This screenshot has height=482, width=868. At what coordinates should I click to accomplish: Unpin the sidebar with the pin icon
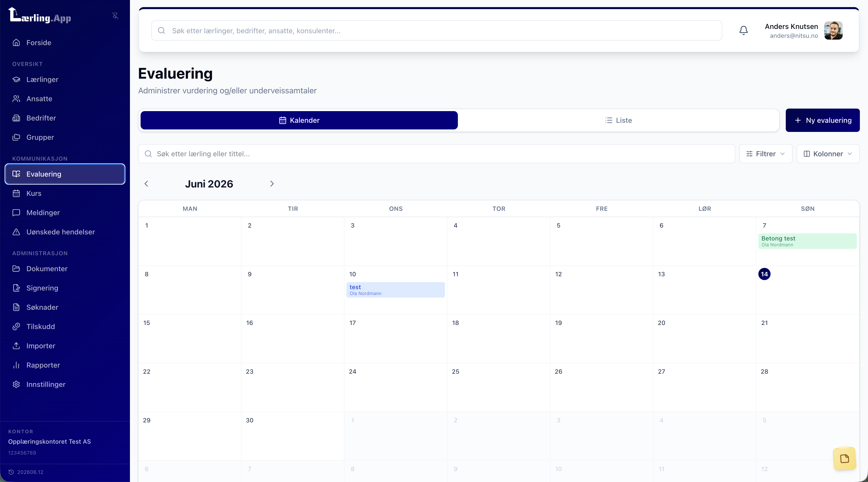(x=115, y=15)
